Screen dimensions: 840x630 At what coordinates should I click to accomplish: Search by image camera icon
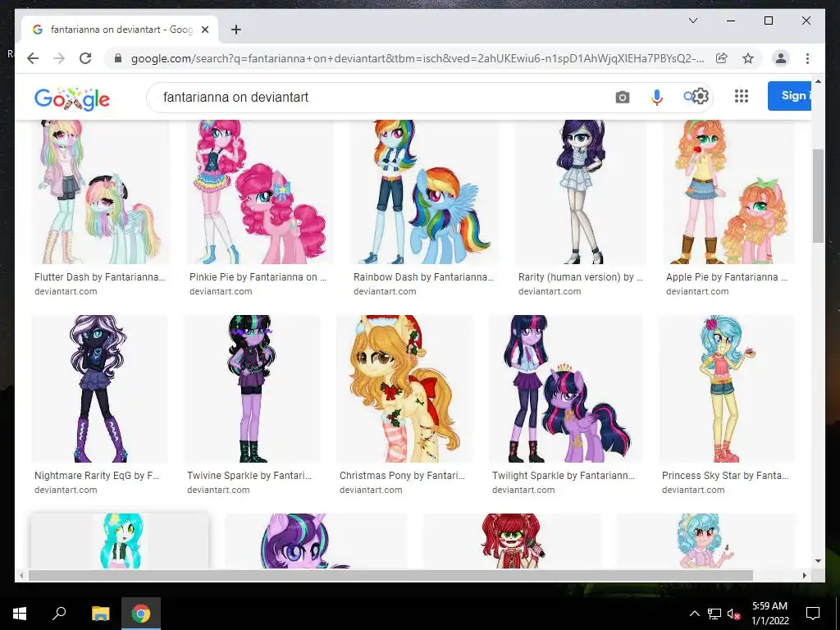click(623, 97)
